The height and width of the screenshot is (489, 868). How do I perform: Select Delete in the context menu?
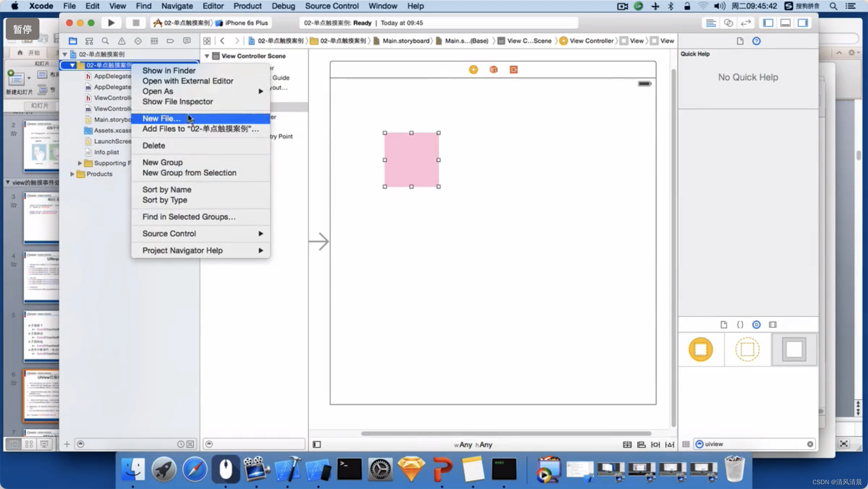tap(201, 145)
